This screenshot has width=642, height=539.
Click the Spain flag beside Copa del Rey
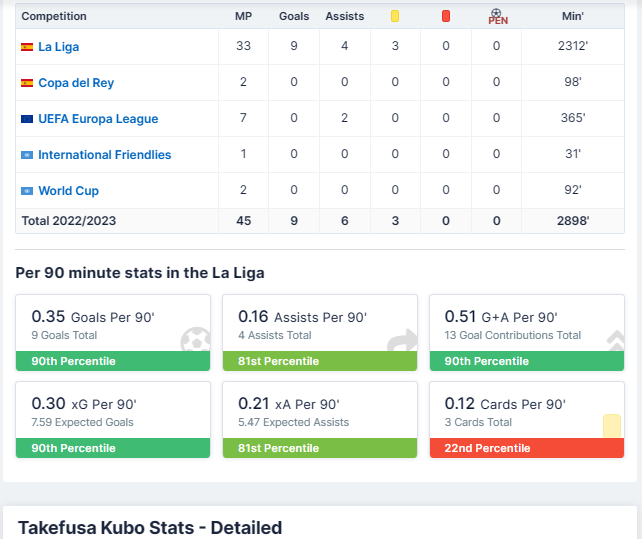click(27, 83)
